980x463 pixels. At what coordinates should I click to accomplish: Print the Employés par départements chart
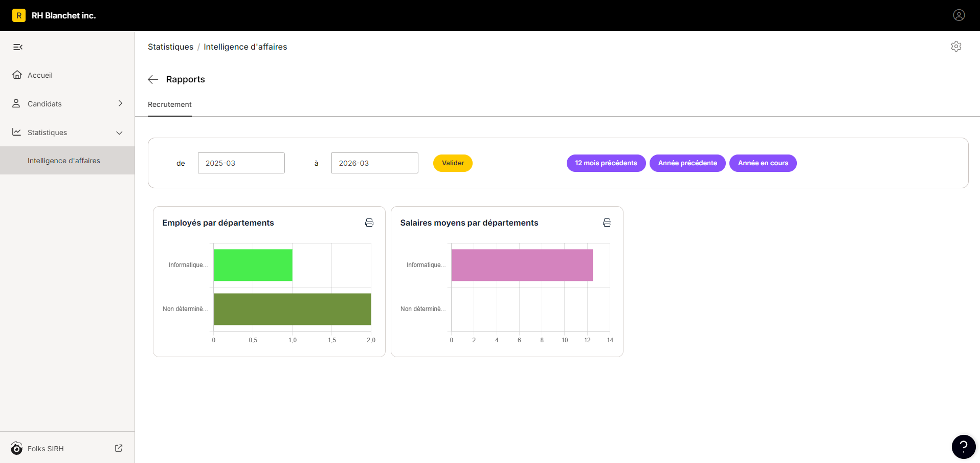coord(369,223)
